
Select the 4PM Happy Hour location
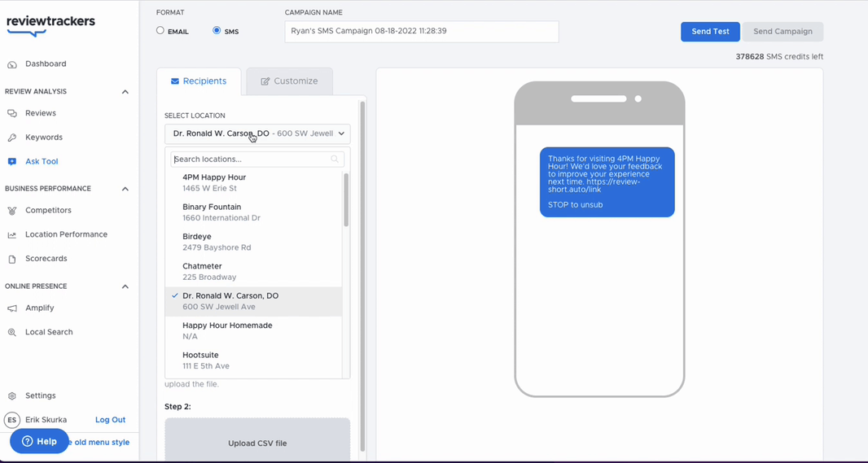(x=253, y=183)
